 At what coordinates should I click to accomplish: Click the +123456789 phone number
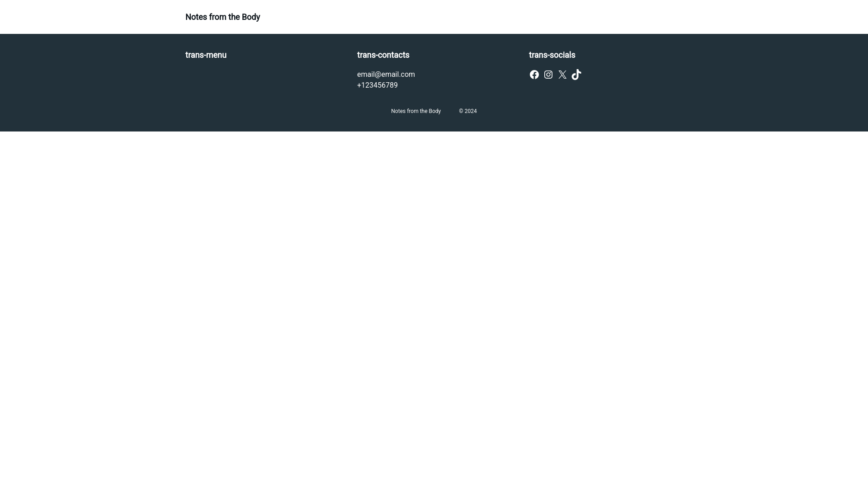click(377, 85)
